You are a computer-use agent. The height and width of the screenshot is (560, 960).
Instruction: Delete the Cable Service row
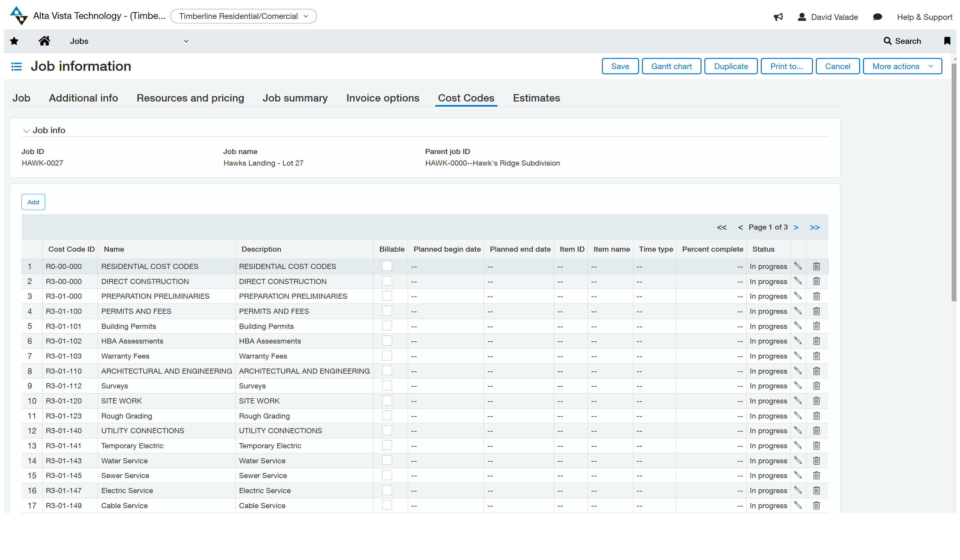tap(816, 506)
